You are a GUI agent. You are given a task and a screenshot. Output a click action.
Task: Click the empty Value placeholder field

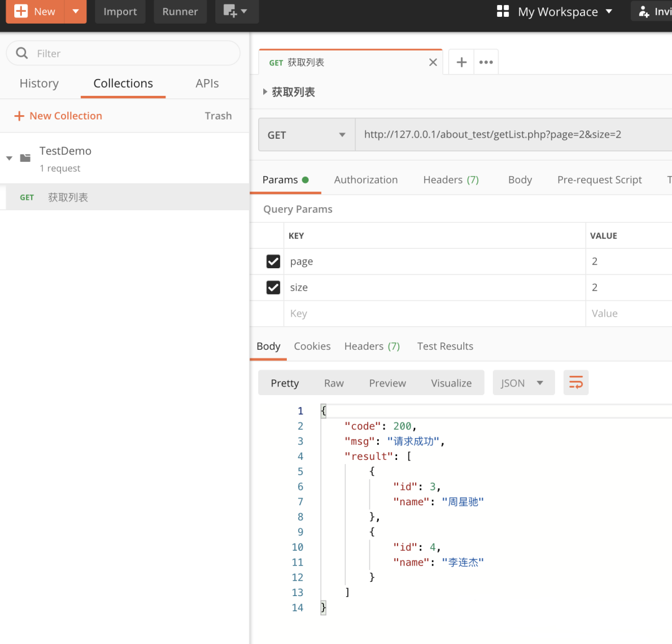pyautogui.click(x=628, y=313)
